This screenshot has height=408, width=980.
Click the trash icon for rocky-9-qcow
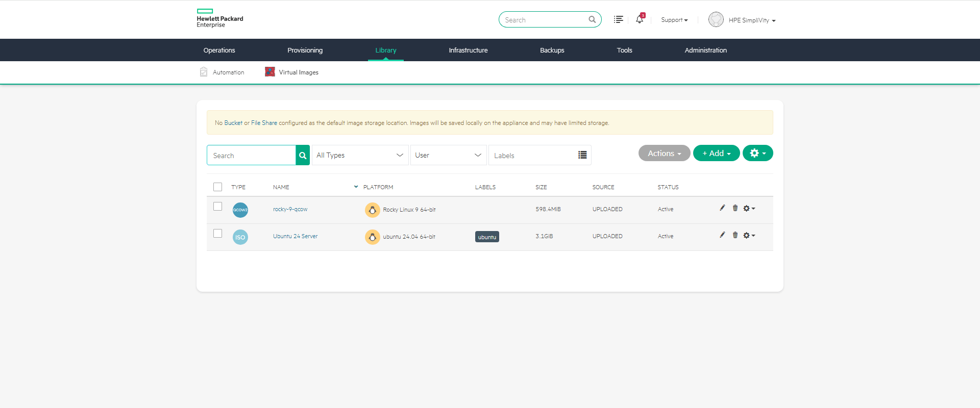[735, 208]
